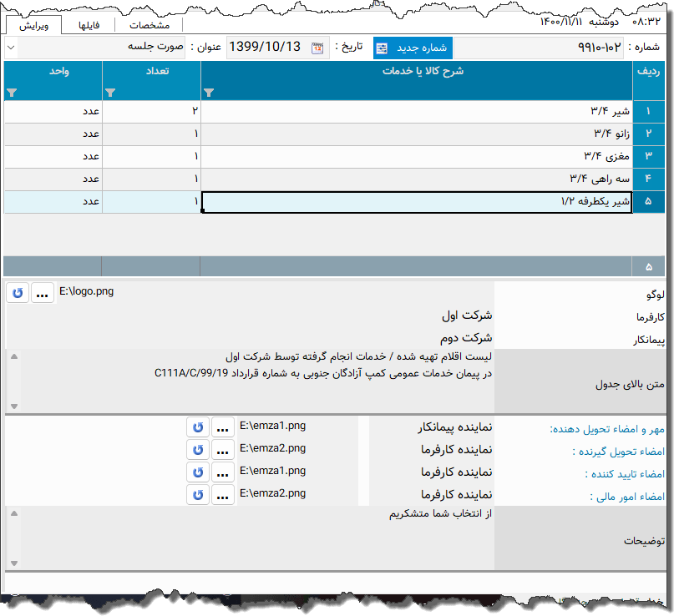Select the header of row ۳
Image resolution: width=674 pixels, height=616 pixels.
click(649, 156)
